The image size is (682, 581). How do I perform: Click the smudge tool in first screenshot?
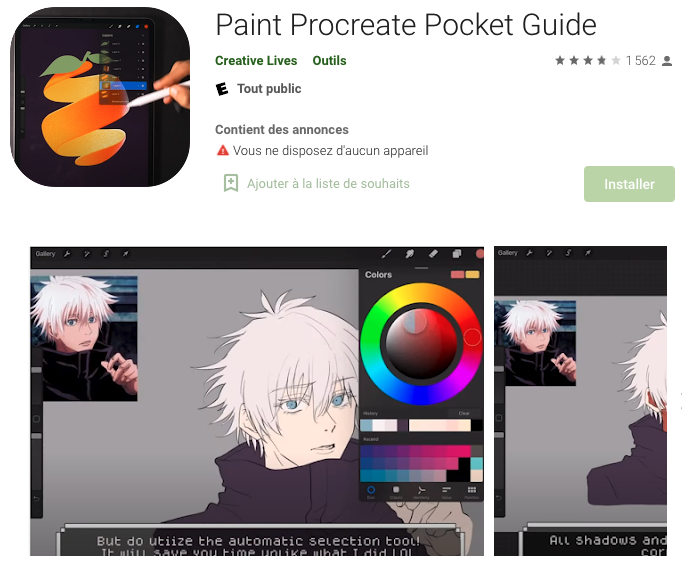tap(410, 254)
